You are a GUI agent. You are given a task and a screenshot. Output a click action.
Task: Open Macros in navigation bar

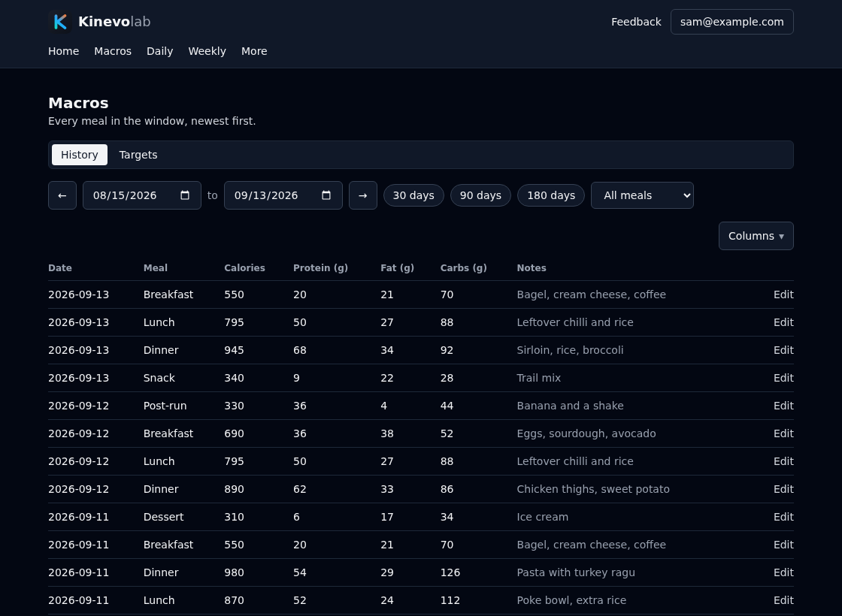113,51
